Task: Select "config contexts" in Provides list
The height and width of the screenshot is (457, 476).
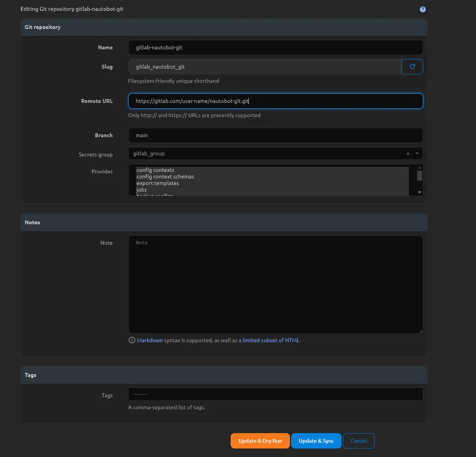Action: pyautogui.click(x=156, y=170)
